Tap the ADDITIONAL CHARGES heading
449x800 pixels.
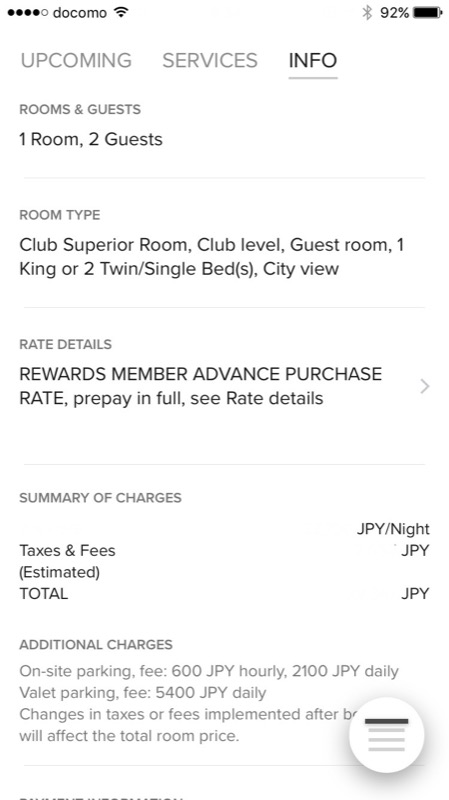(96, 644)
